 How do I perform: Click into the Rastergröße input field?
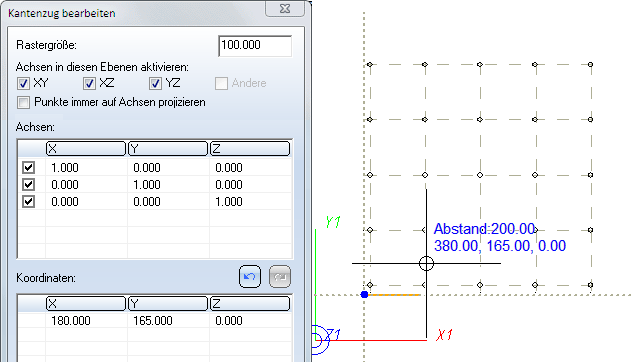click(255, 45)
